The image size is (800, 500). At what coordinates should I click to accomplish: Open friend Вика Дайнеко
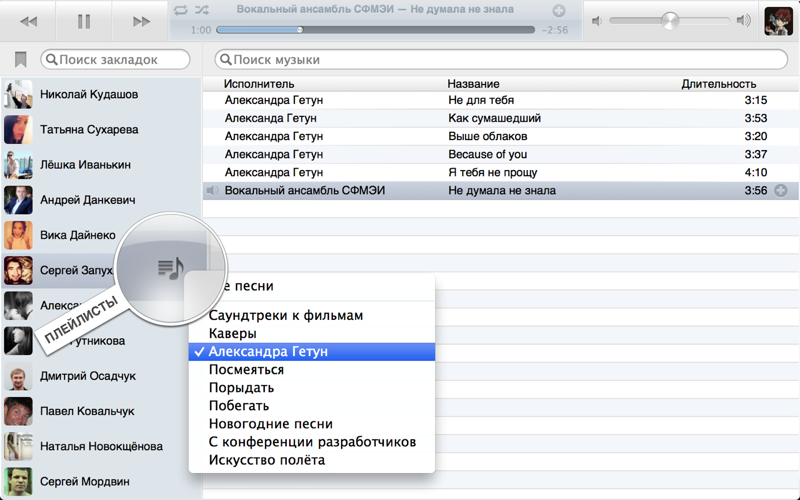click(x=78, y=235)
